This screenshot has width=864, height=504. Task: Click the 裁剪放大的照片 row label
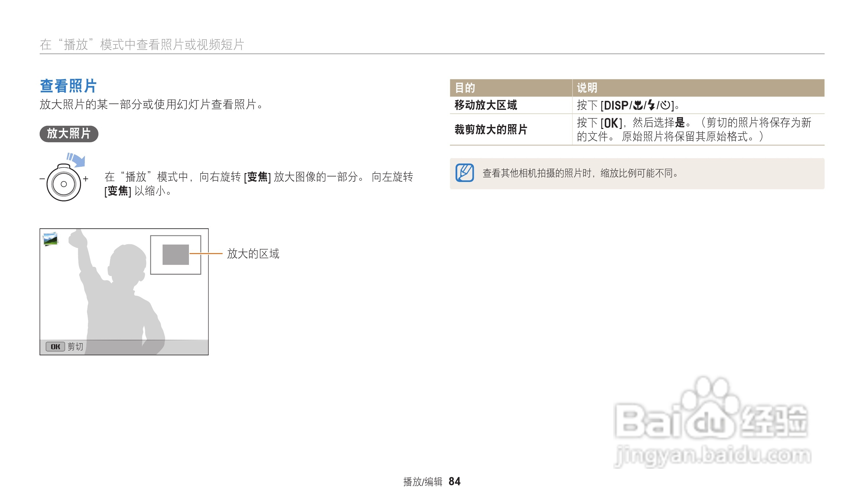point(491,130)
